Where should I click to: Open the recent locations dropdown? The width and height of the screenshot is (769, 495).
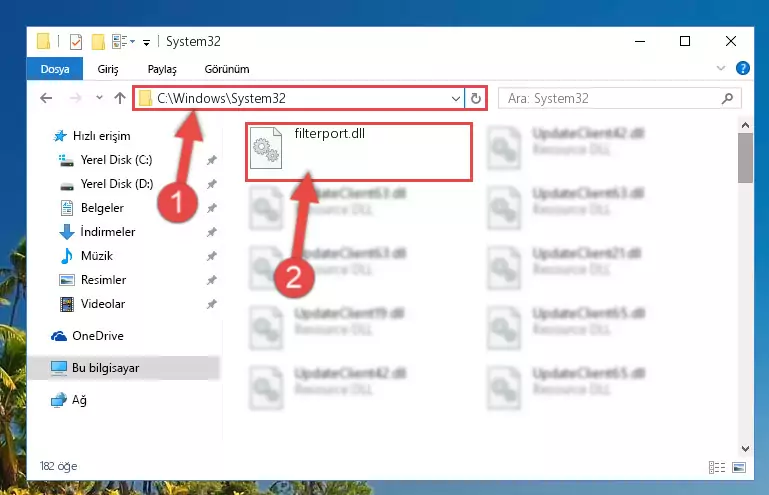[x=100, y=98]
